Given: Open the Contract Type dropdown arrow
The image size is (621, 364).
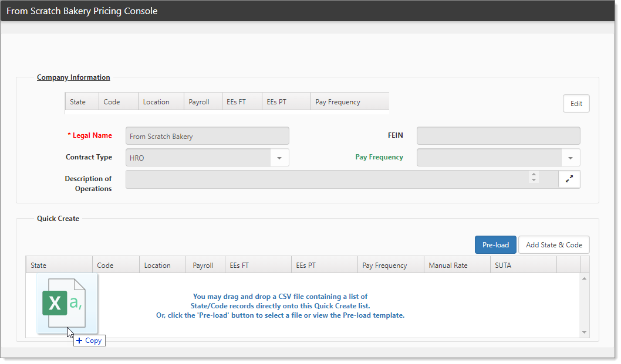Looking at the screenshot, I should 279,158.
